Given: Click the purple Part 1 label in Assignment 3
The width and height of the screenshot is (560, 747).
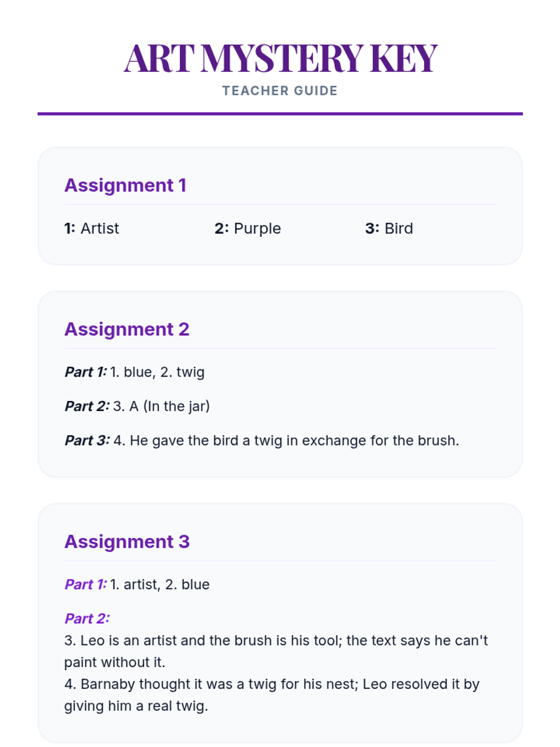Looking at the screenshot, I should pos(85,585).
